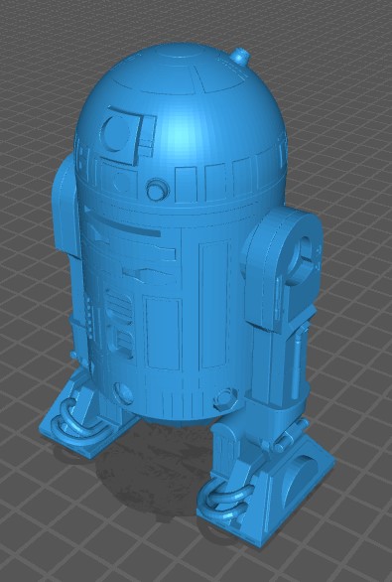Click the hexagonal bolt at the body's lower edge
392x582 pixels.
(x=226, y=398)
